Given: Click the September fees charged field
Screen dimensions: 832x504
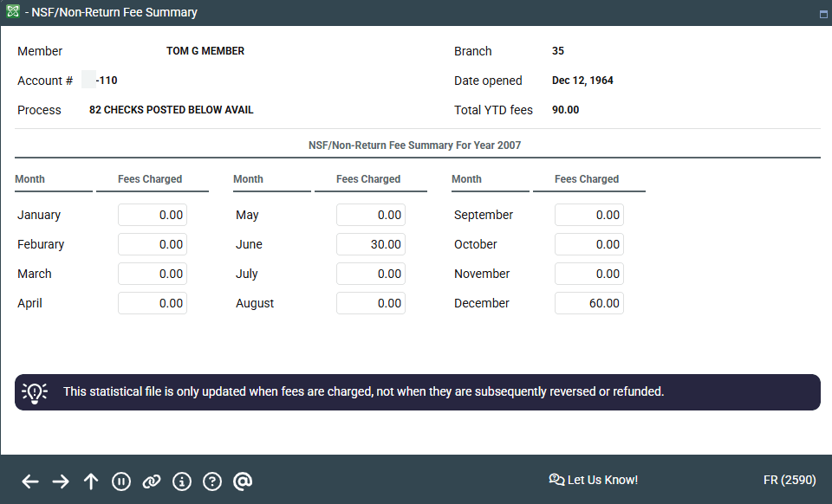Looking at the screenshot, I should 589,215.
